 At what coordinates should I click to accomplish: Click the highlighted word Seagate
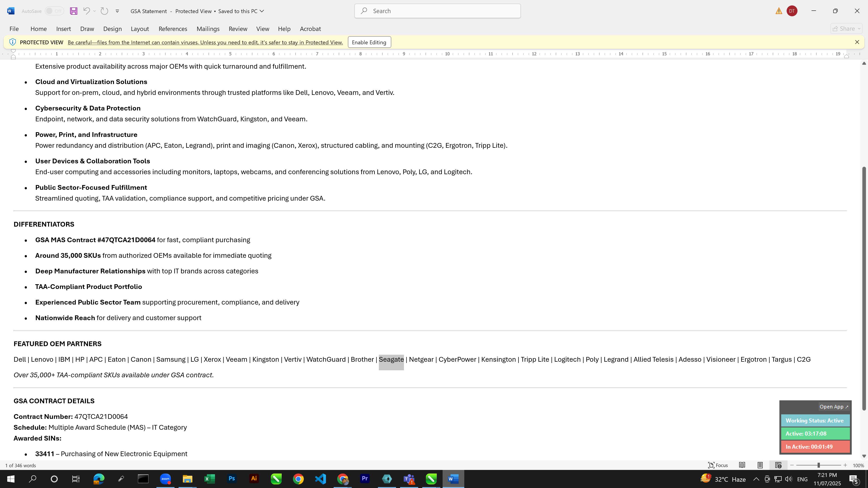pos(391,359)
